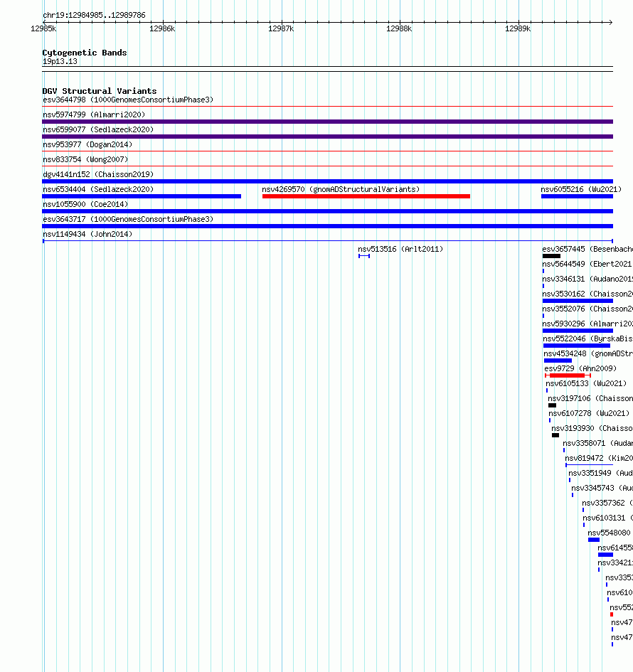Screen dimensions: 633x672
Task: Open variant nsv5644549 (Ebert2021 label
Action: (587, 264)
